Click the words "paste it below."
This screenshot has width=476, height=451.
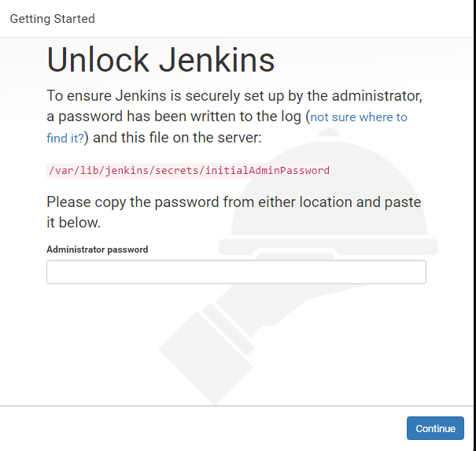click(74, 223)
